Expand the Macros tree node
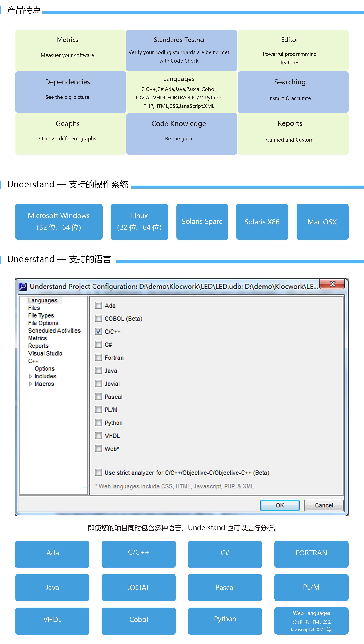Image resolution: width=364 pixels, height=644 pixels. [31, 384]
